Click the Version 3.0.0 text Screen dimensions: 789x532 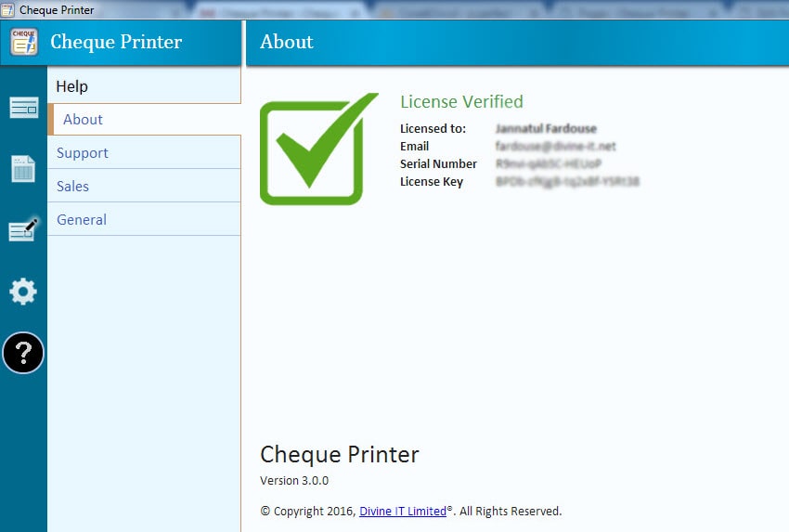294,481
